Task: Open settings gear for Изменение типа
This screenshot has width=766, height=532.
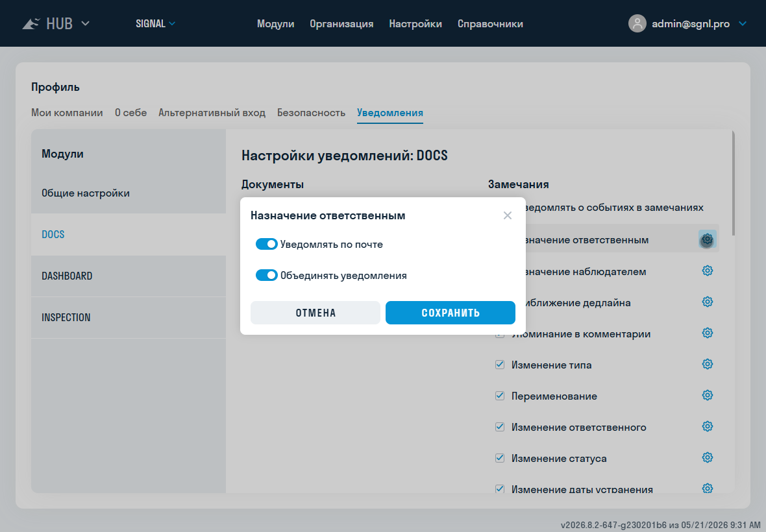Action: click(x=708, y=365)
